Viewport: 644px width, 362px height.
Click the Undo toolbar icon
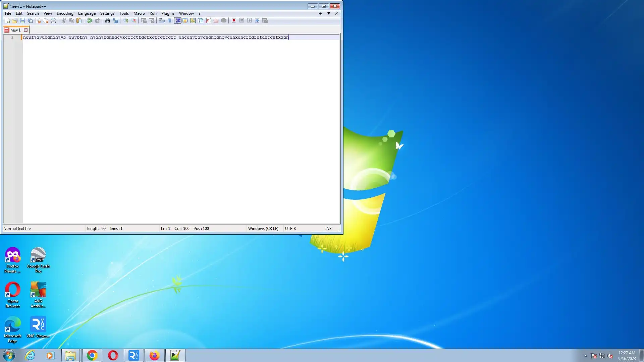coord(90,20)
